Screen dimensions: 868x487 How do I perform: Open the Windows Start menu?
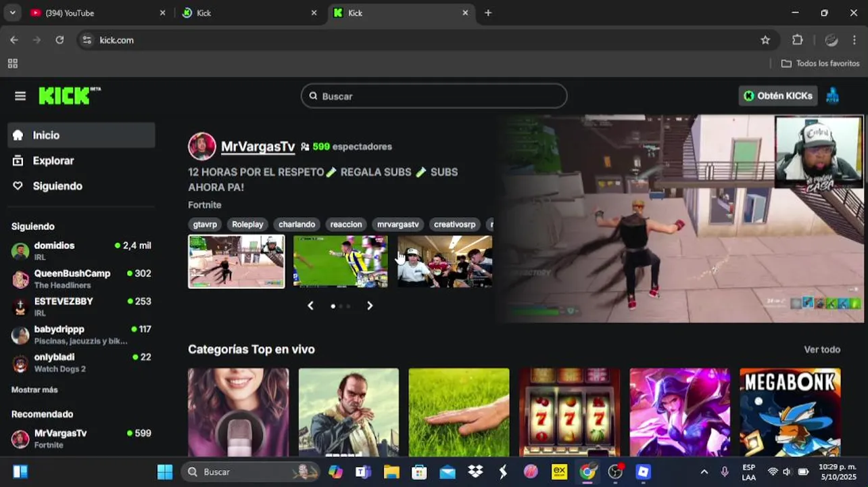tap(165, 471)
